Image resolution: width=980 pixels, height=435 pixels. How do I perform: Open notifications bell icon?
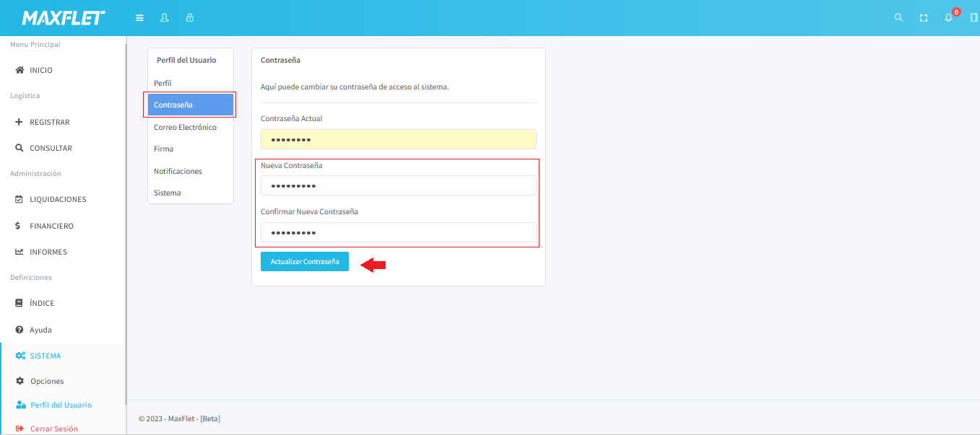[949, 18]
